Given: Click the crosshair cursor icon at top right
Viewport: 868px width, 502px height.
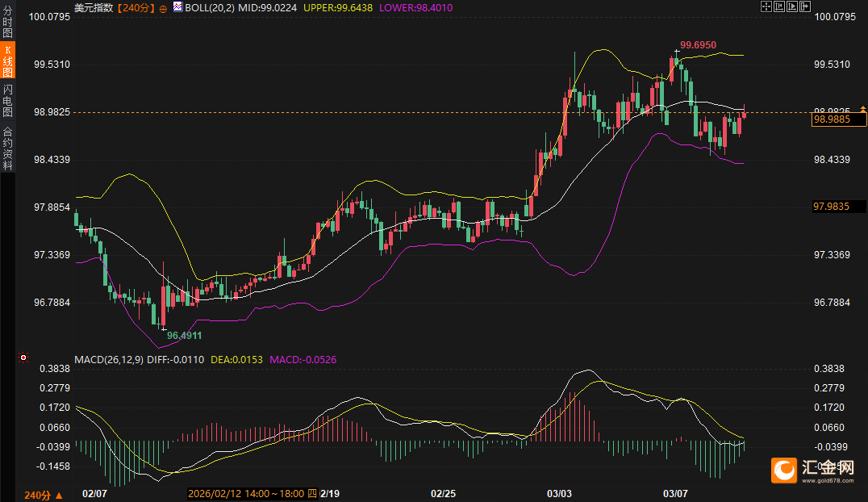Looking at the screenshot, I should [x=766, y=6].
